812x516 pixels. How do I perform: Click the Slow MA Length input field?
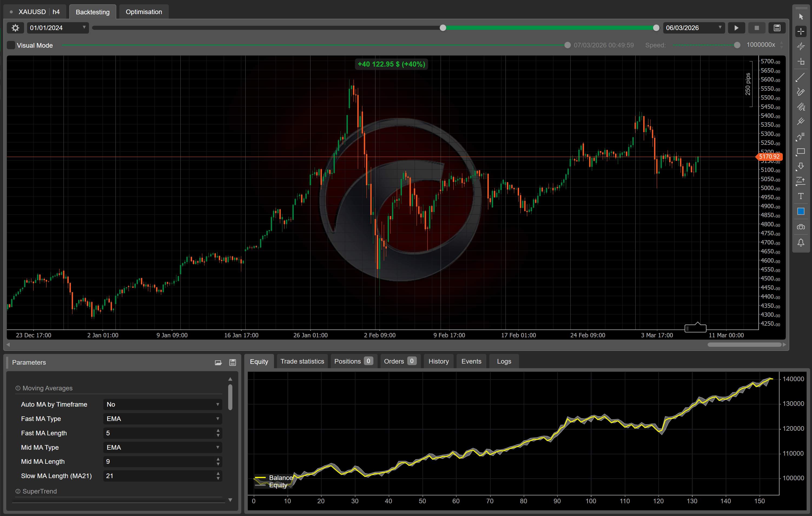pos(159,476)
